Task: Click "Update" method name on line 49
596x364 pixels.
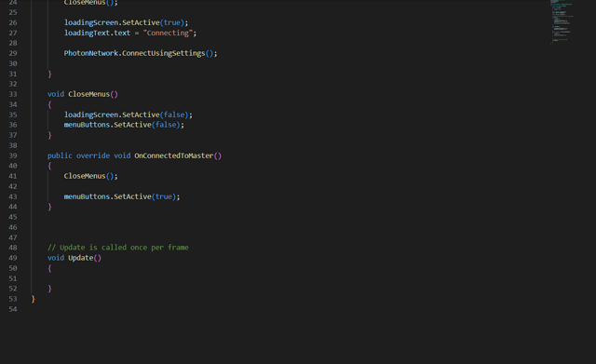Action: [81, 258]
